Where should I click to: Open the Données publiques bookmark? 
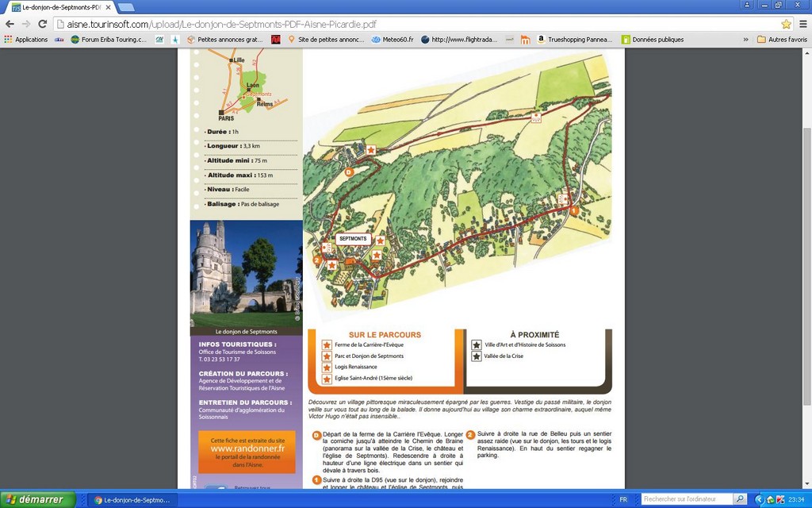653,39
